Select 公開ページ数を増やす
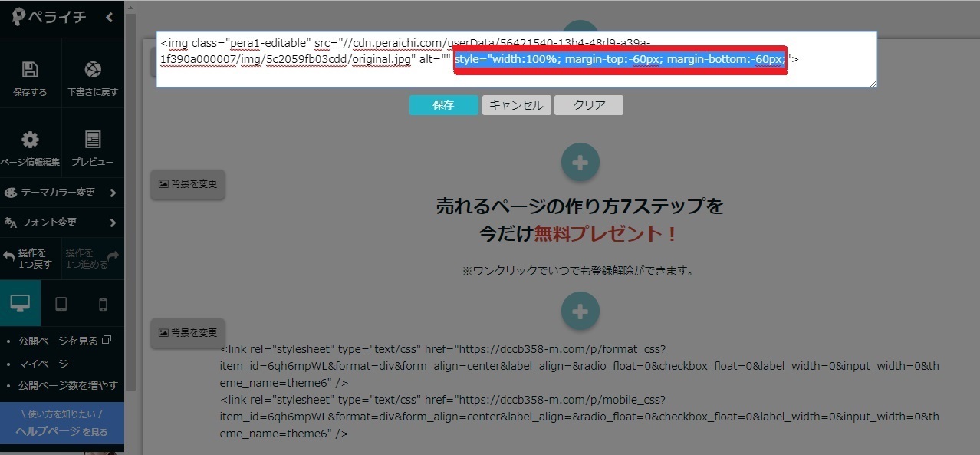 pyautogui.click(x=67, y=385)
